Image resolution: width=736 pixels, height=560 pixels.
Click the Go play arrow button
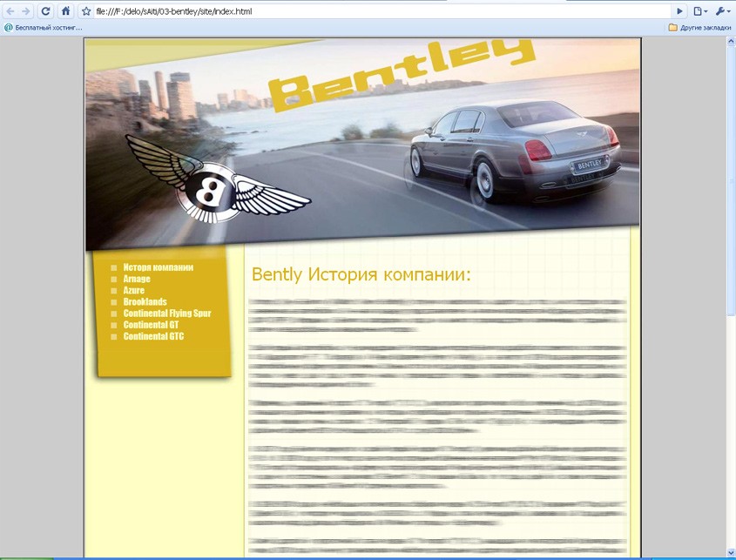point(679,11)
